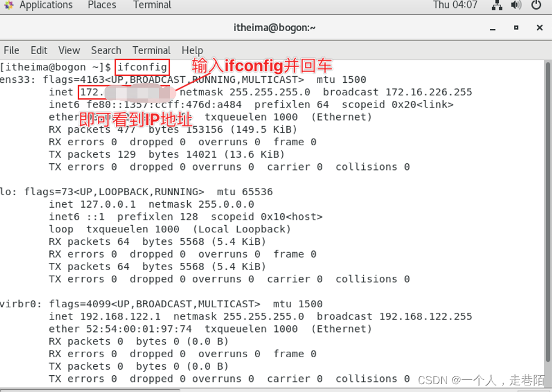This screenshot has height=392, width=554.
Task: Click the highlighted ifconfig command text
Action: coord(142,67)
